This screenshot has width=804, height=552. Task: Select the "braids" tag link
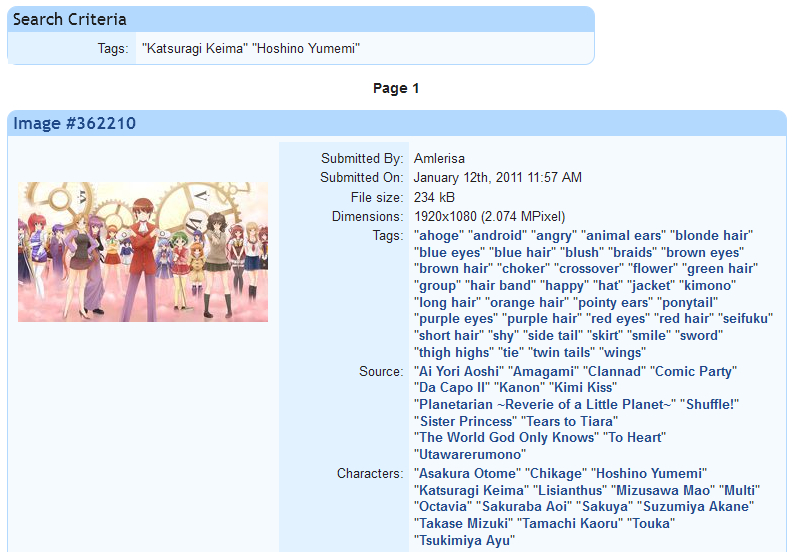point(633,253)
